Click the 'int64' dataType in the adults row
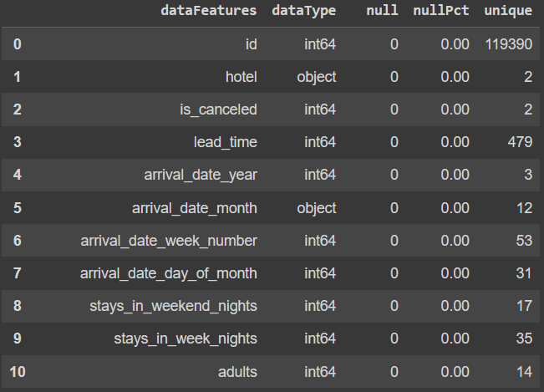544x392 pixels. 320,372
